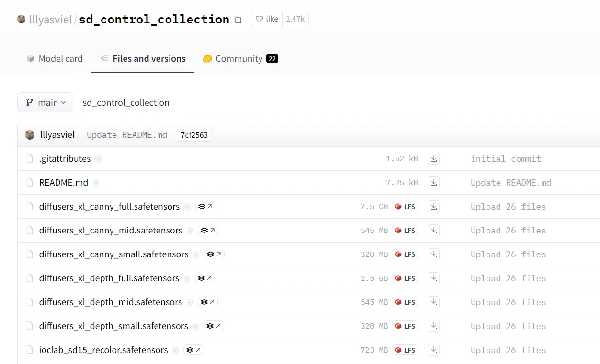Download the README.md file
Image resolution: width=600 pixels, height=364 pixels.
pyautogui.click(x=434, y=183)
